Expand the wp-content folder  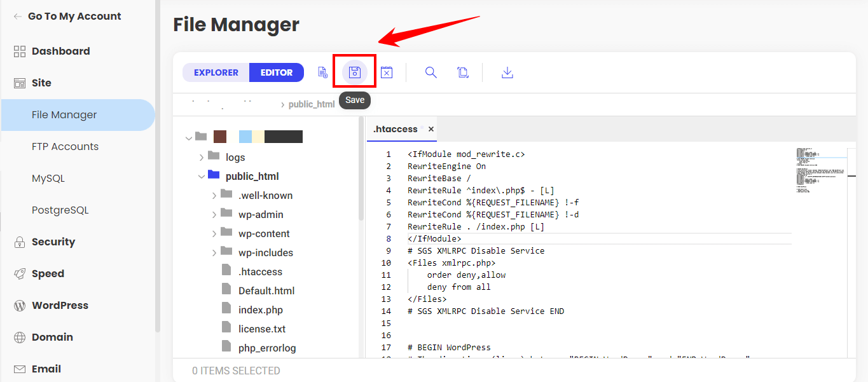(214, 233)
